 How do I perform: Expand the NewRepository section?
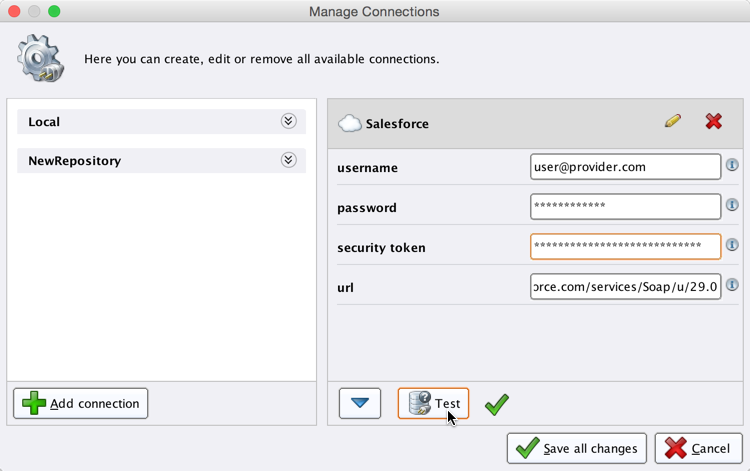click(288, 160)
